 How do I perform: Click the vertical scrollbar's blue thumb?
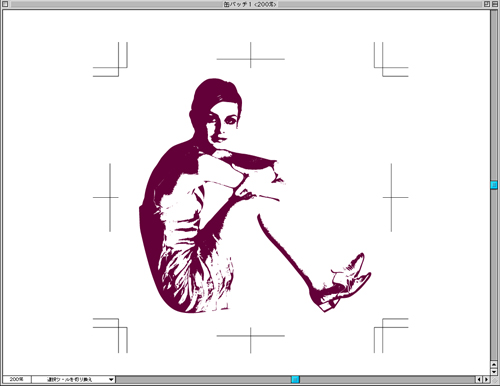(494, 185)
